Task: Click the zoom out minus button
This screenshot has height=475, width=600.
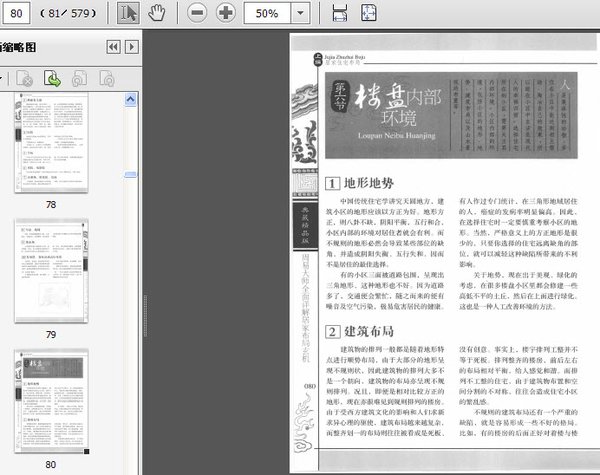Action: tap(197, 14)
